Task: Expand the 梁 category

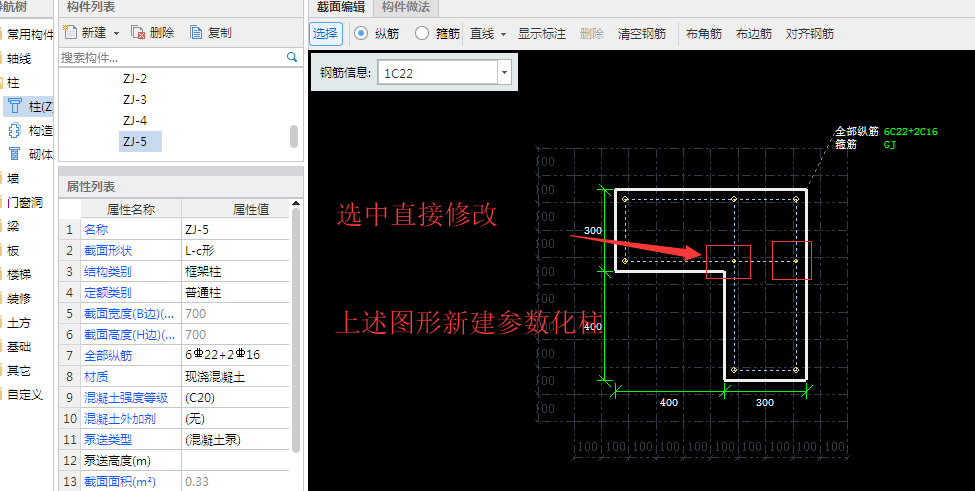Action: tap(11, 226)
